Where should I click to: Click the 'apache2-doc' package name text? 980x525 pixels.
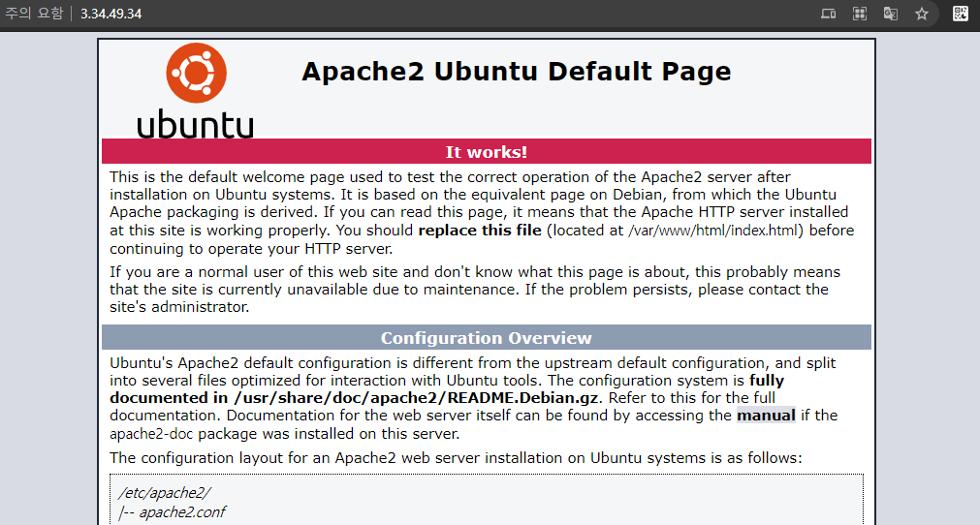tap(152, 433)
